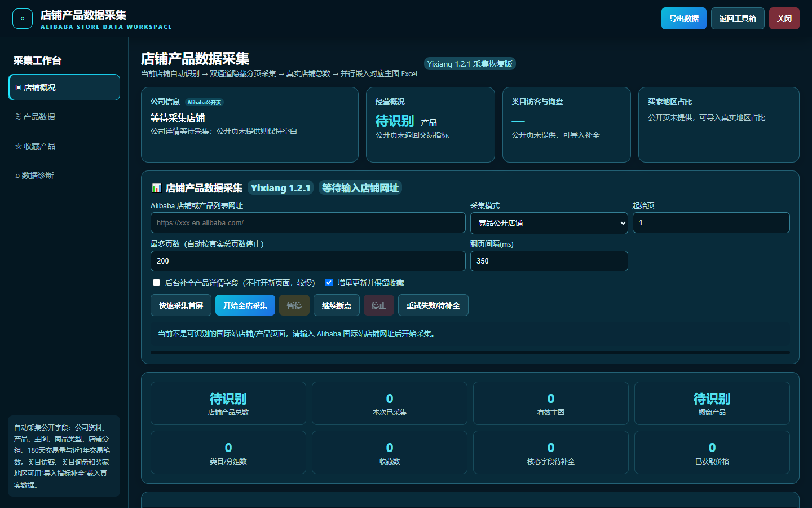Uncheck 增量更新并保留收藏 checkbox
This screenshot has height=508, width=812.
click(329, 283)
